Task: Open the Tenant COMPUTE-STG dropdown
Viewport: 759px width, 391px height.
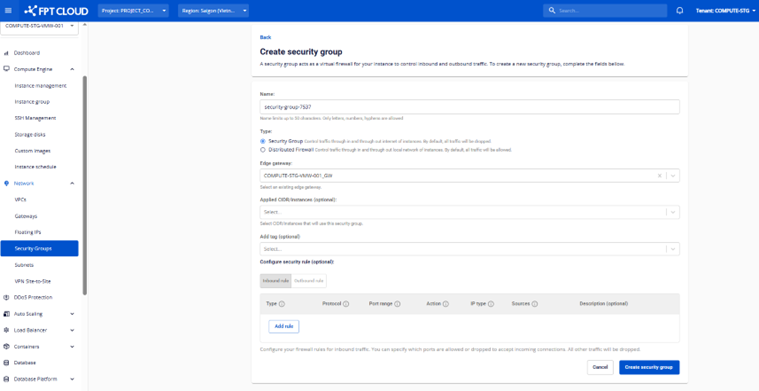Action: (x=725, y=11)
